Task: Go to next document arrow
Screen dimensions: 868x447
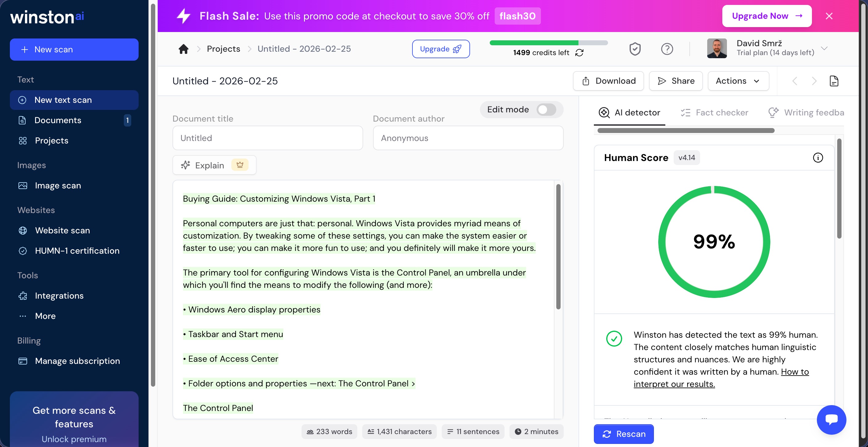Action: (814, 81)
